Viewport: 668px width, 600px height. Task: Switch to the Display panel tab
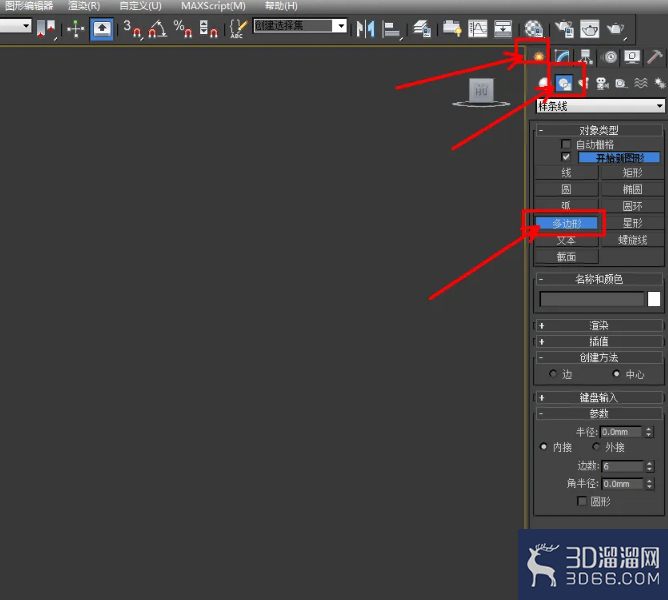[632, 56]
